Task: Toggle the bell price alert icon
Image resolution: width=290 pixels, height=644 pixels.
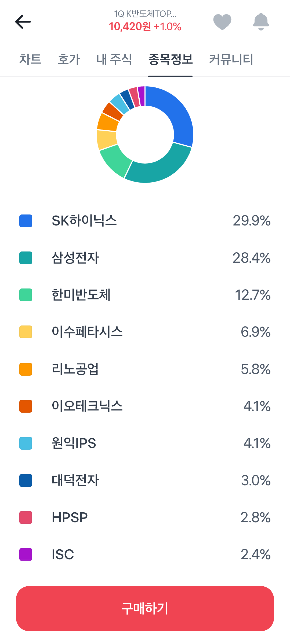Action: (x=261, y=22)
